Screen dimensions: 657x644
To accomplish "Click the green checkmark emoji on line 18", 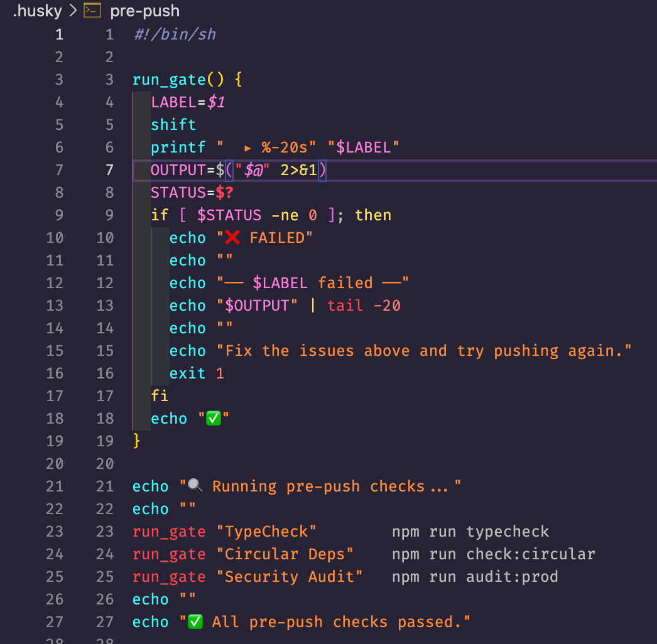I will [214, 419].
